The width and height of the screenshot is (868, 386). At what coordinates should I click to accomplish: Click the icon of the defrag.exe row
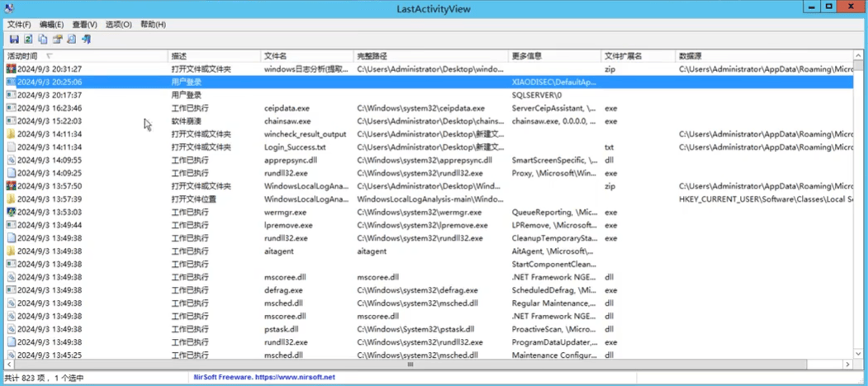click(11, 289)
